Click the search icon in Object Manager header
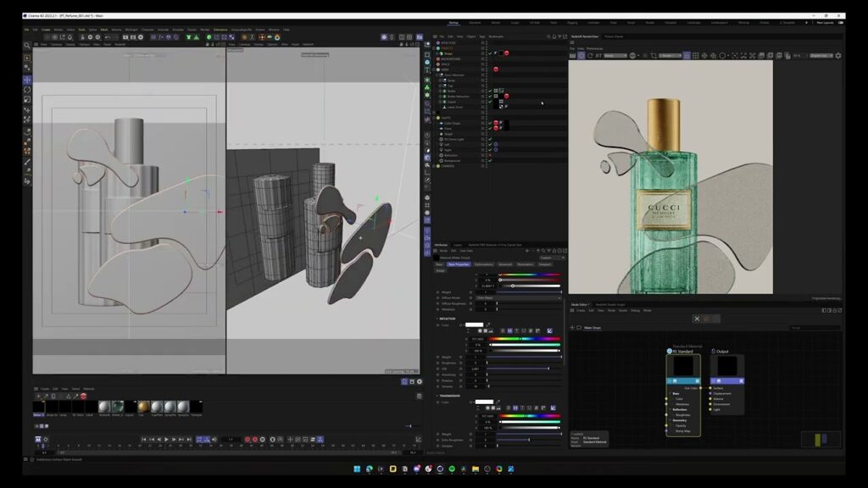 548,36
